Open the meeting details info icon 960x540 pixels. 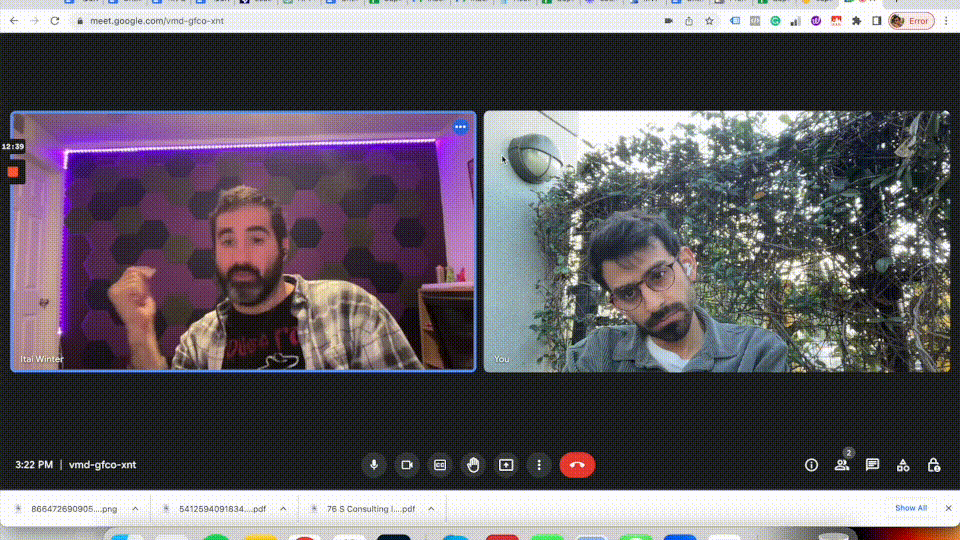pos(811,465)
